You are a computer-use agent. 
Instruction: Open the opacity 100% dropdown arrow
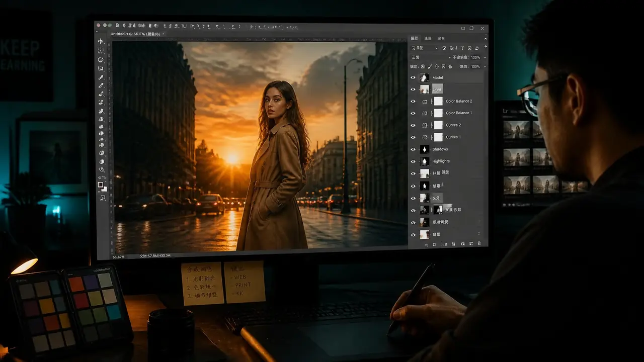pos(485,58)
